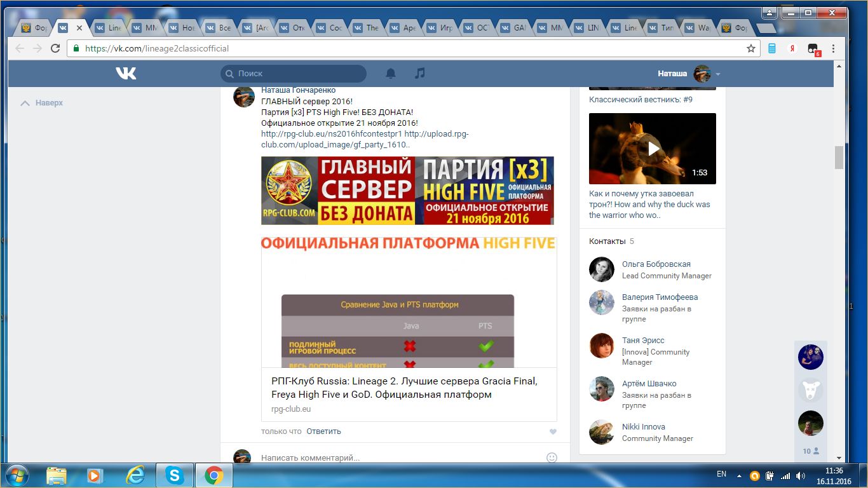This screenshot has width=868, height=488.
Task: Click the scrollbar down arrow
Action: pyautogui.click(x=839, y=457)
